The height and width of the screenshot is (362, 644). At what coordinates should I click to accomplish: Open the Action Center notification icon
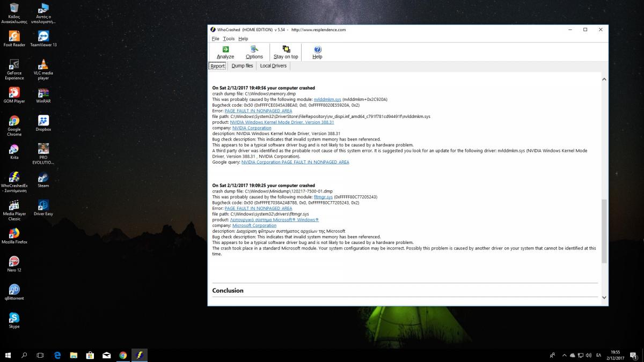(634, 355)
